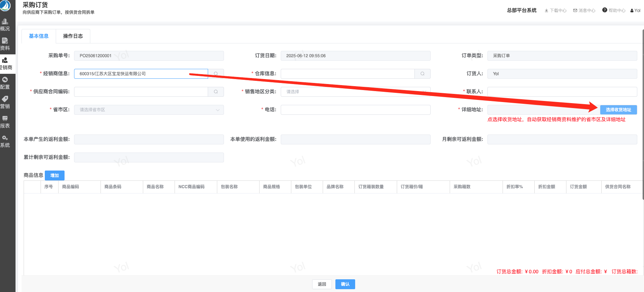This screenshot has width=644, height=292.
Task: Click the search icon for 仓库信息
Action: coord(423,74)
